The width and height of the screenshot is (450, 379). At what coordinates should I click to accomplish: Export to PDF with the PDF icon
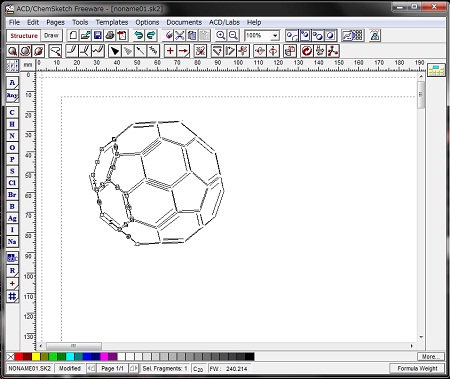122,35
